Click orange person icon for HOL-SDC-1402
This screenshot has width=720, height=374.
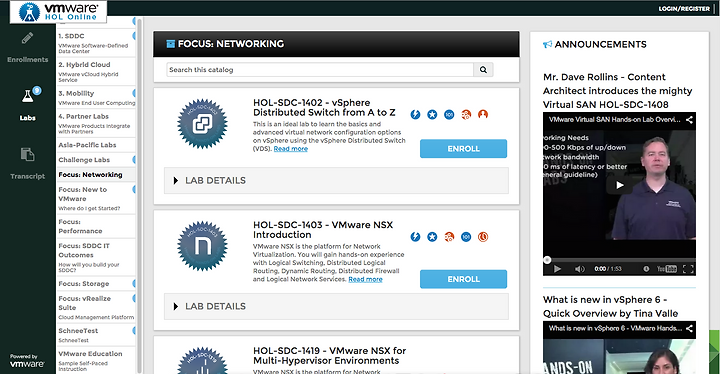(483, 114)
